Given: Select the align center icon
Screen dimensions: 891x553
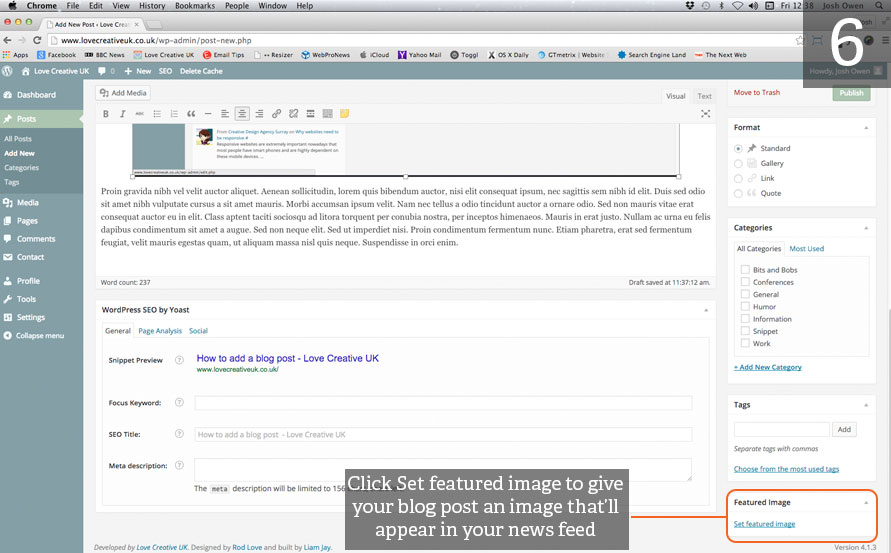Looking at the screenshot, I should point(242,114).
